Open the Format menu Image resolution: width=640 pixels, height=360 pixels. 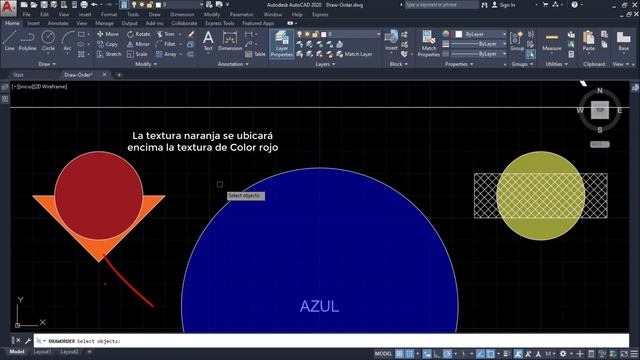[x=109, y=14]
